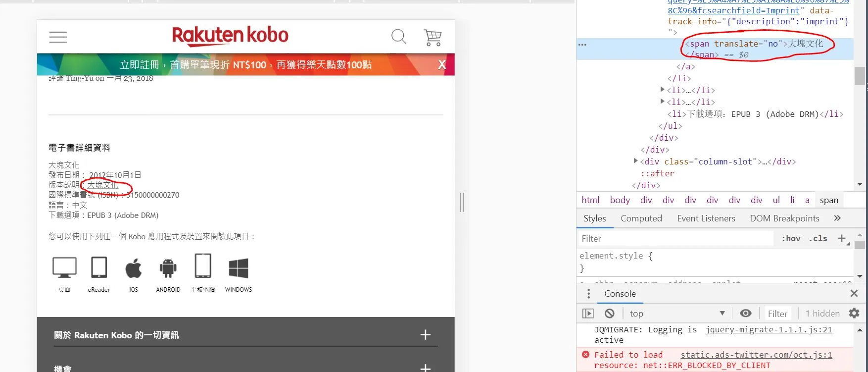This screenshot has width=868, height=372.
Task: Expand the column-slot div node
Action: click(x=636, y=161)
